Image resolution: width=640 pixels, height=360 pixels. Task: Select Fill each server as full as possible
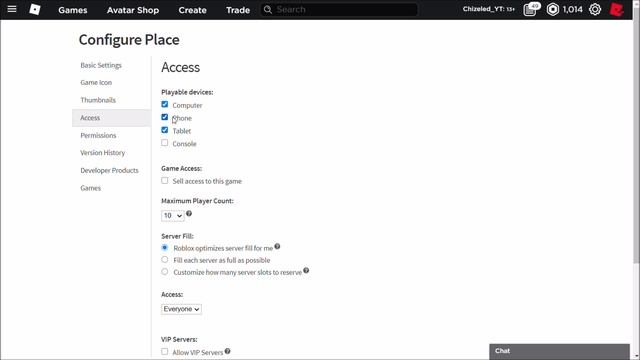coord(164,260)
